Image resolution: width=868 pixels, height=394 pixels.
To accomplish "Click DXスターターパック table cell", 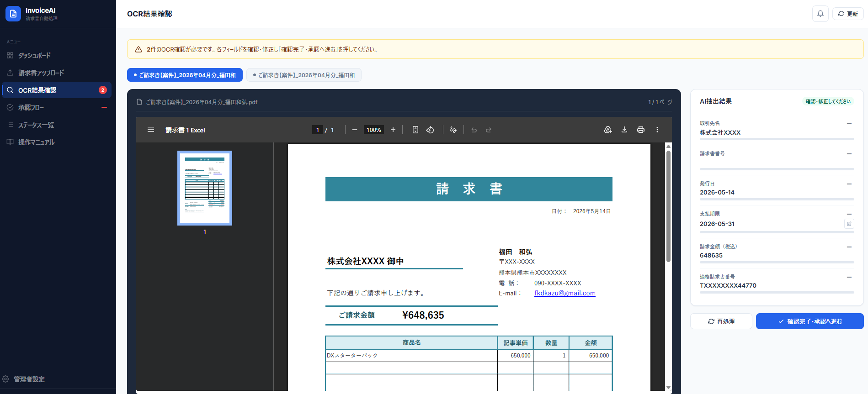I will [x=411, y=356].
